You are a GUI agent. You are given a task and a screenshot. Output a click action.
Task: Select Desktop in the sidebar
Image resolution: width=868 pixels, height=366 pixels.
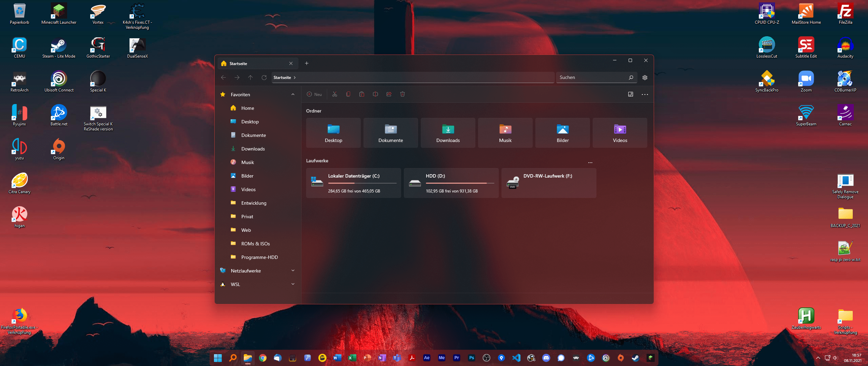258,122
